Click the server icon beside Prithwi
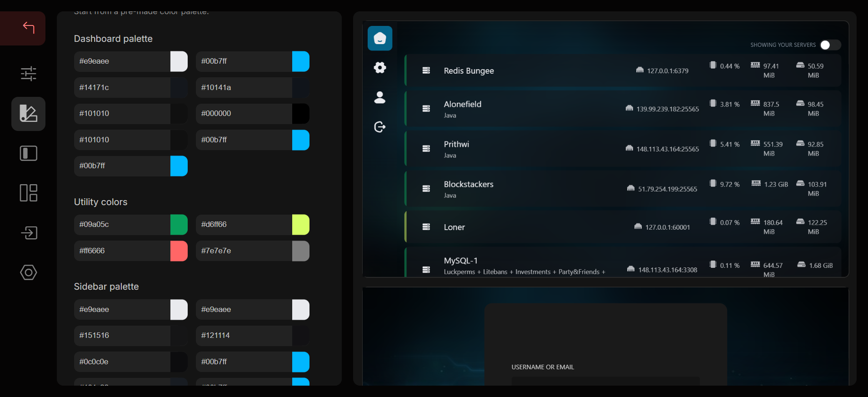Screen dimensions: 868x397 pyautogui.click(x=426, y=149)
